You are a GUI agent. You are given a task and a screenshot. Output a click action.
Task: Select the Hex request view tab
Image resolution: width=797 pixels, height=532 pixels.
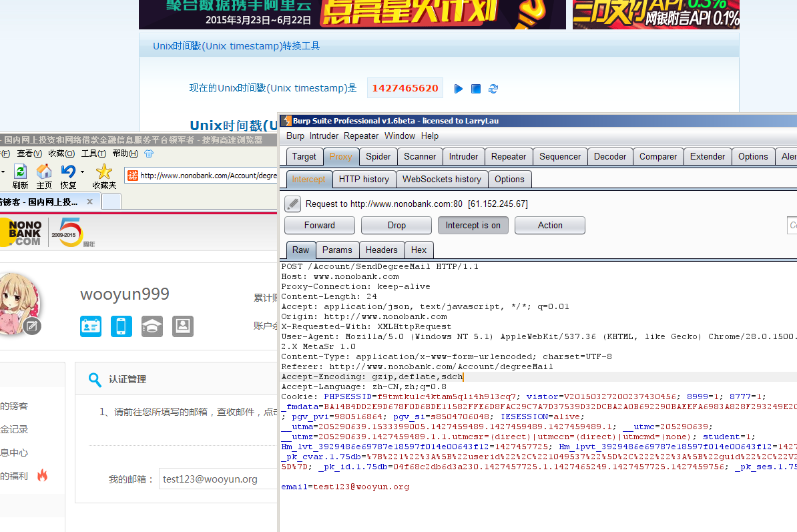419,250
